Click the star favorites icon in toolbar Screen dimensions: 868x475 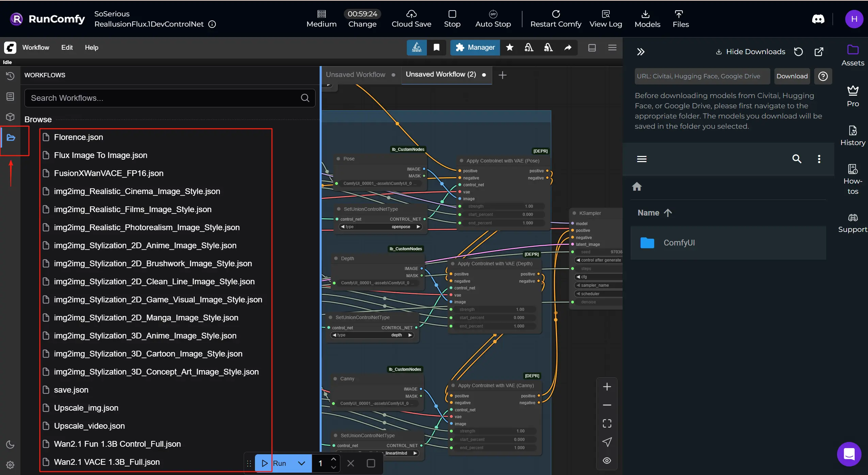coord(510,47)
